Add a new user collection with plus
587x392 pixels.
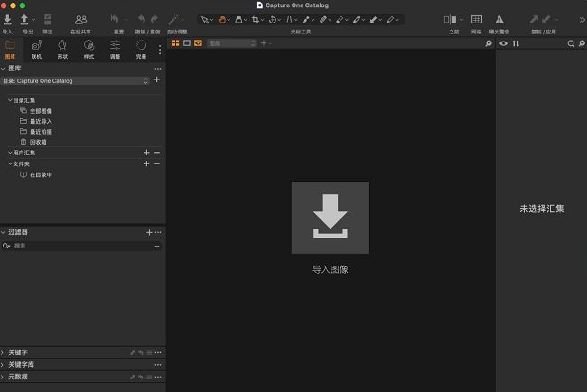click(x=146, y=153)
